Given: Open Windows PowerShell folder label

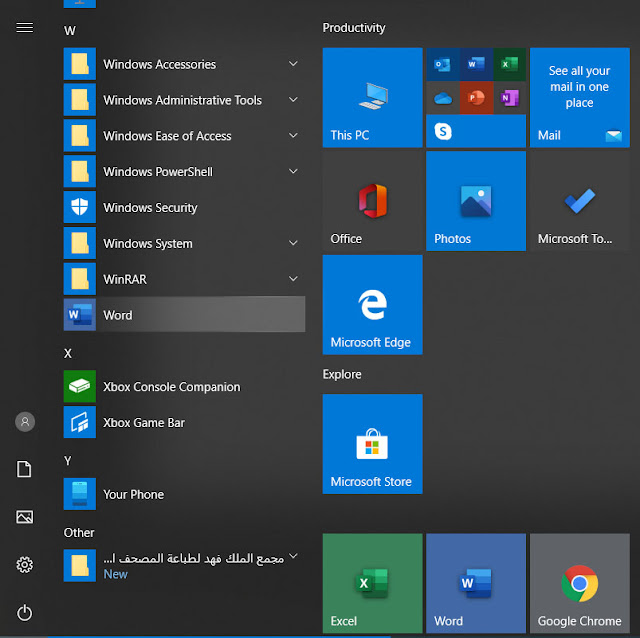Looking at the screenshot, I should (x=158, y=172).
